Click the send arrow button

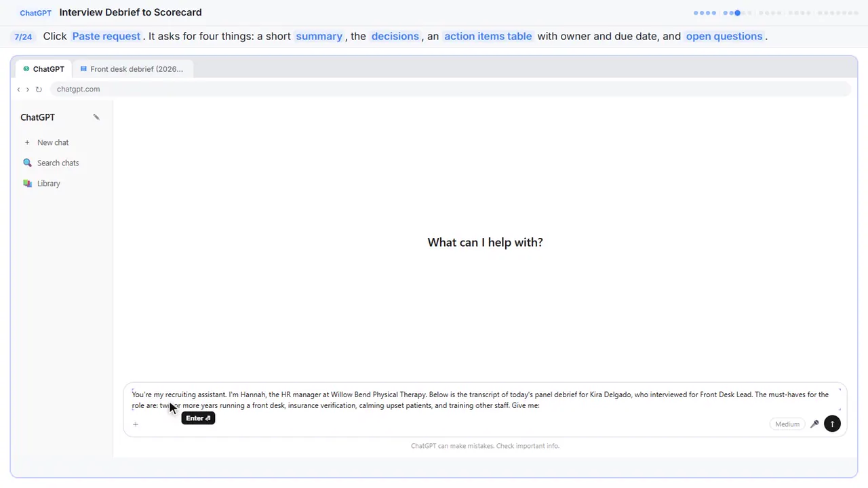point(832,424)
